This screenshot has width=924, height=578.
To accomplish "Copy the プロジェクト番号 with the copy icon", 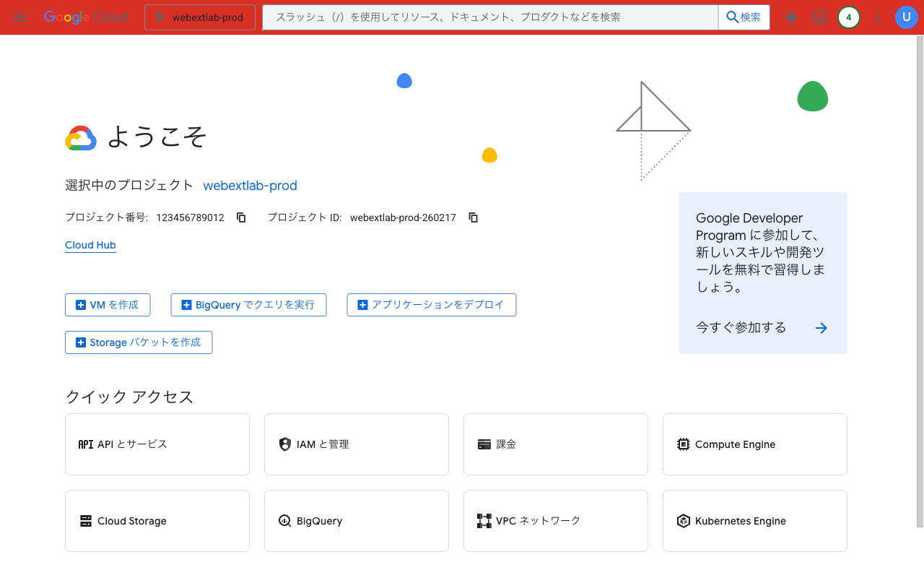I will click(240, 217).
